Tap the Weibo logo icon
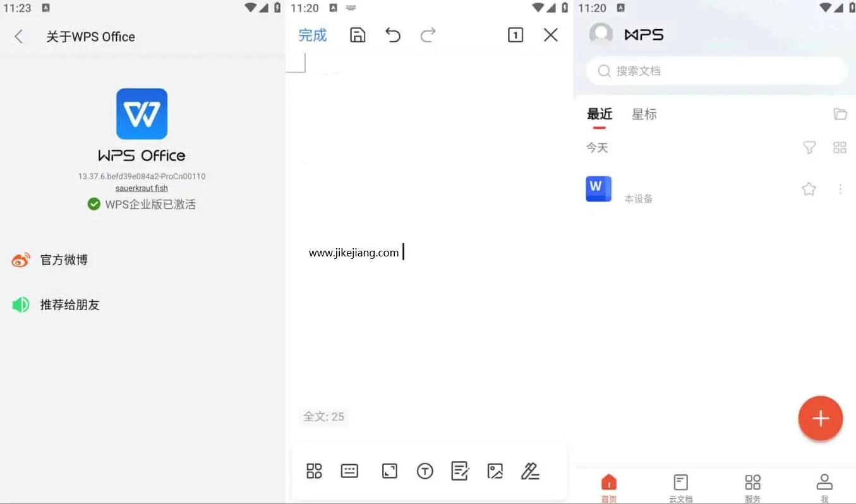This screenshot has width=856, height=504. (21, 260)
